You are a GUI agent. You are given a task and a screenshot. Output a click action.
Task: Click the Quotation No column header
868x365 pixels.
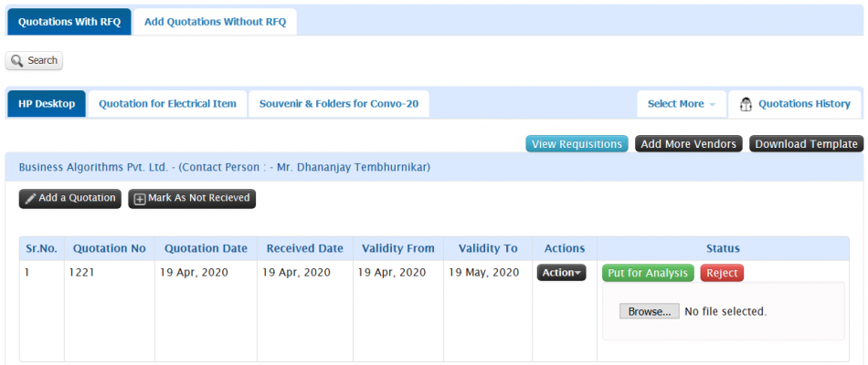[x=110, y=249]
